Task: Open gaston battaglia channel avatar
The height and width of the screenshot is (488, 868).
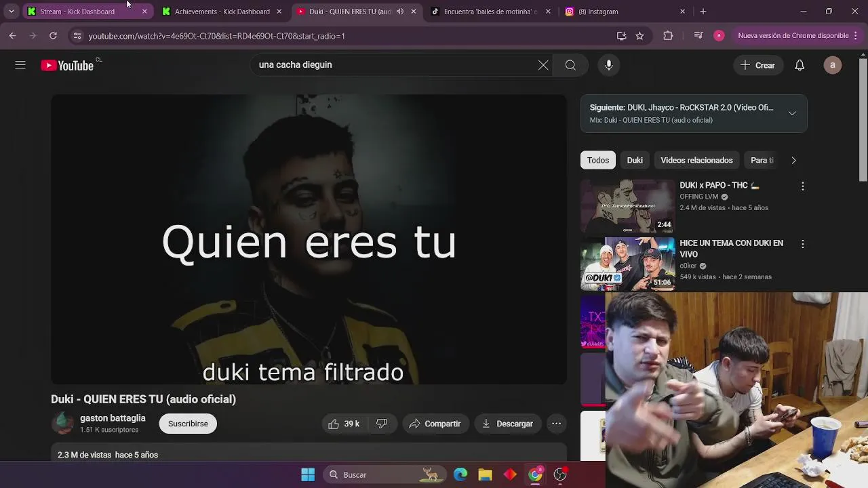Action: (x=62, y=424)
